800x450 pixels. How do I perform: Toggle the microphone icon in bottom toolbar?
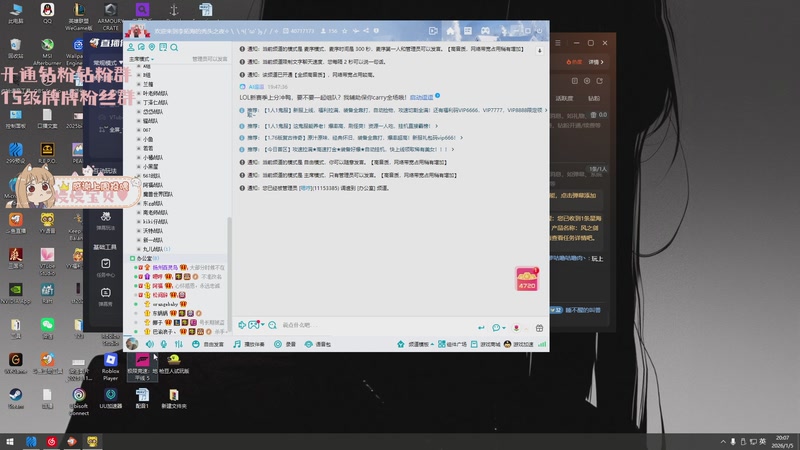pyautogui.click(x=164, y=344)
